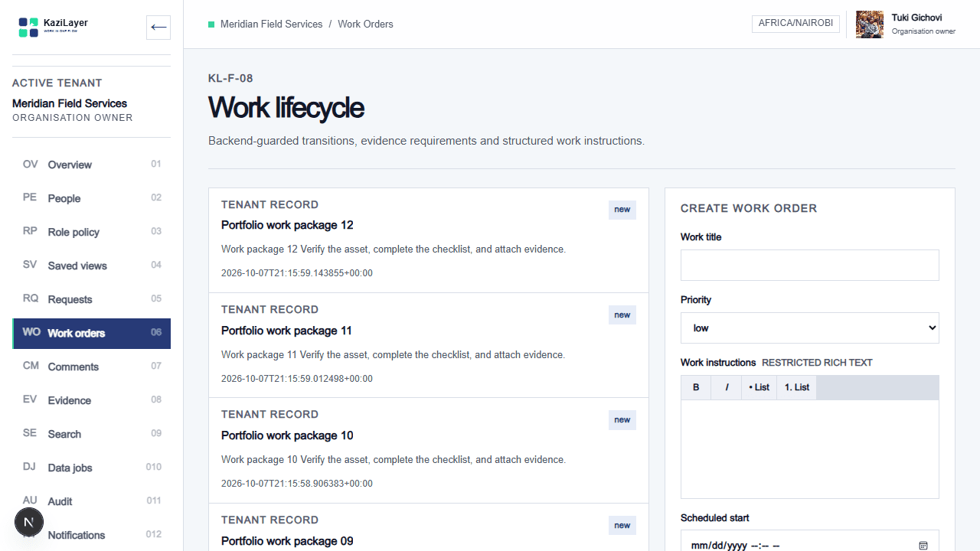Open Portfolio work package 10 record
This screenshot has width=980, height=551.
(x=429, y=451)
